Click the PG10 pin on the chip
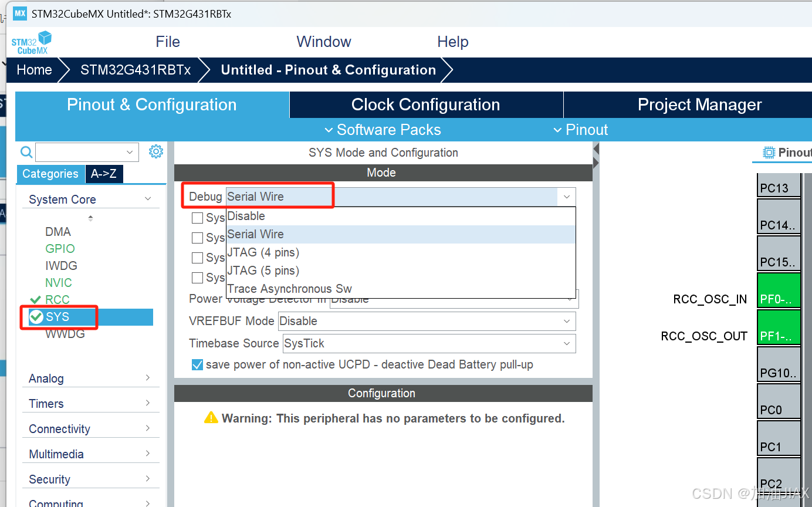This screenshot has height=507, width=812. [x=779, y=364]
